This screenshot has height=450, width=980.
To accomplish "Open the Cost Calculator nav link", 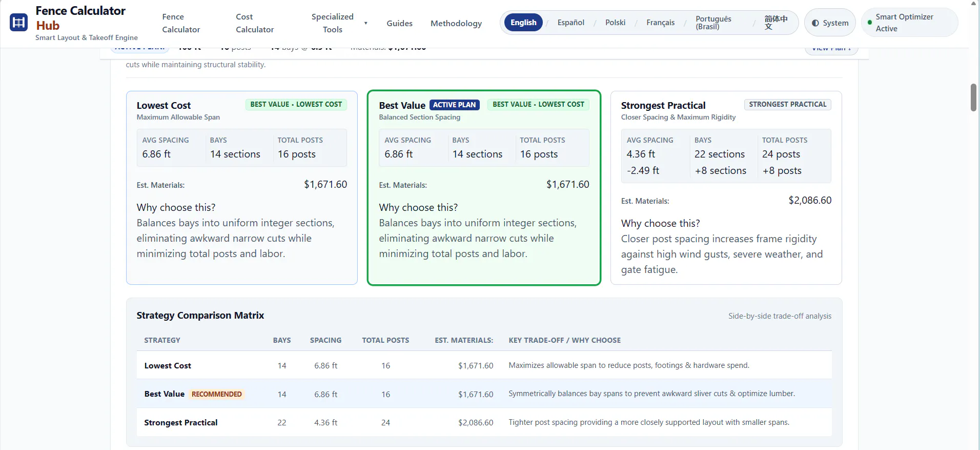I will pos(255,23).
